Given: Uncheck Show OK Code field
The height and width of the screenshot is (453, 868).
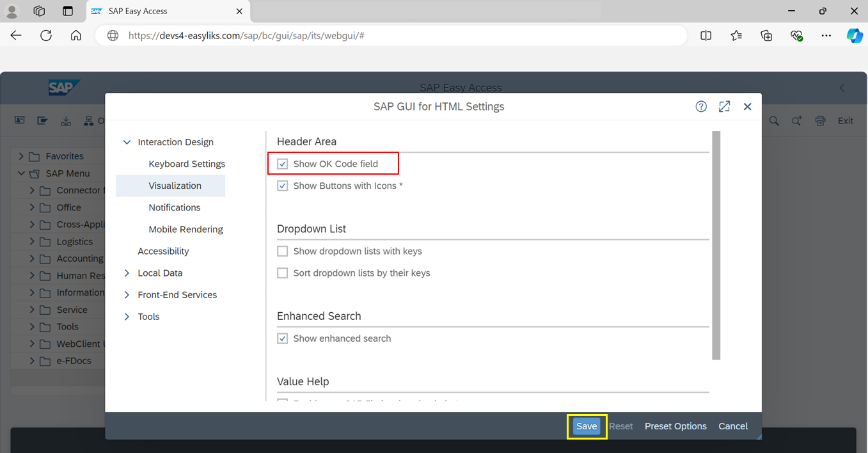Looking at the screenshot, I should 282,163.
